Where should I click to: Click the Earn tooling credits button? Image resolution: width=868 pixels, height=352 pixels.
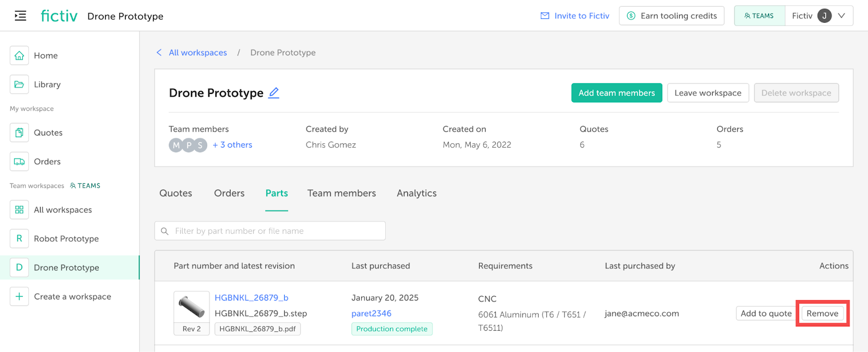coord(672,16)
